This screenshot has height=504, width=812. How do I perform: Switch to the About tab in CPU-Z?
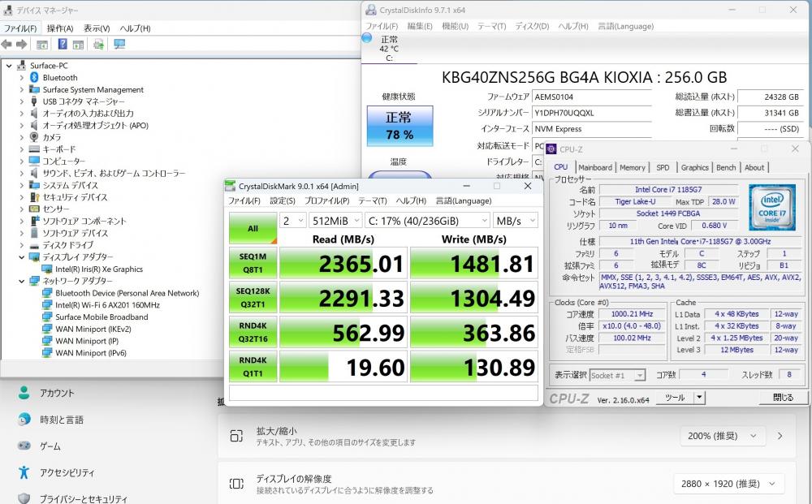[754, 167]
